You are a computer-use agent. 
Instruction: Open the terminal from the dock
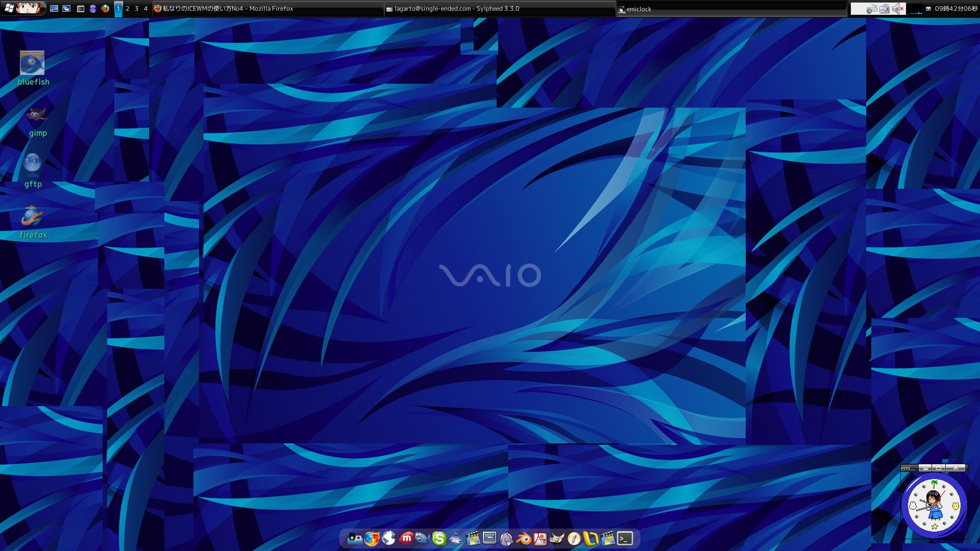pyautogui.click(x=625, y=539)
